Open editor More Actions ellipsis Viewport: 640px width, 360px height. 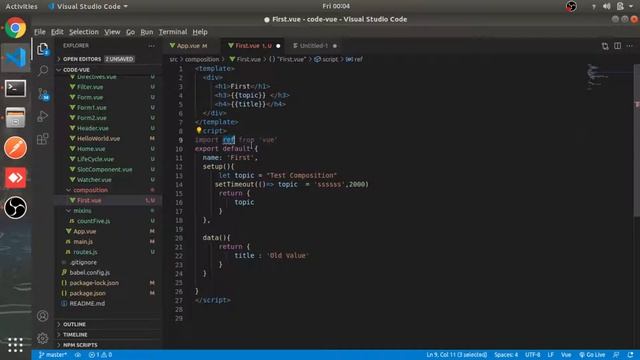click(x=630, y=46)
